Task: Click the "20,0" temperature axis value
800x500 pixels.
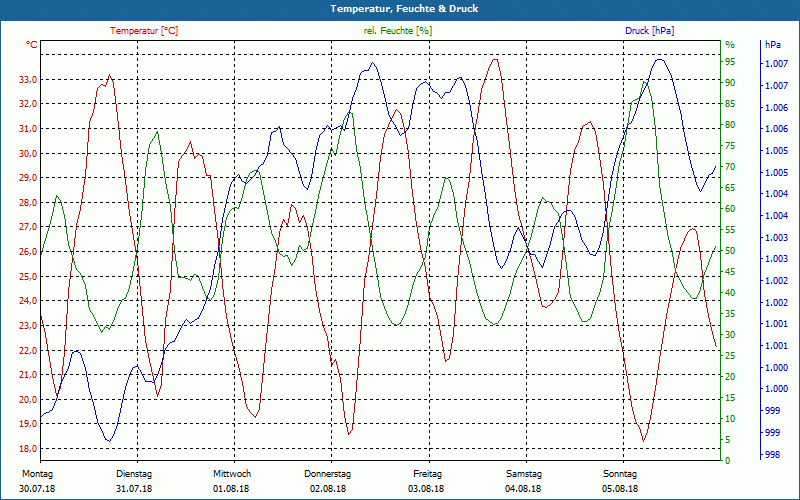Action: click(28, 399)
